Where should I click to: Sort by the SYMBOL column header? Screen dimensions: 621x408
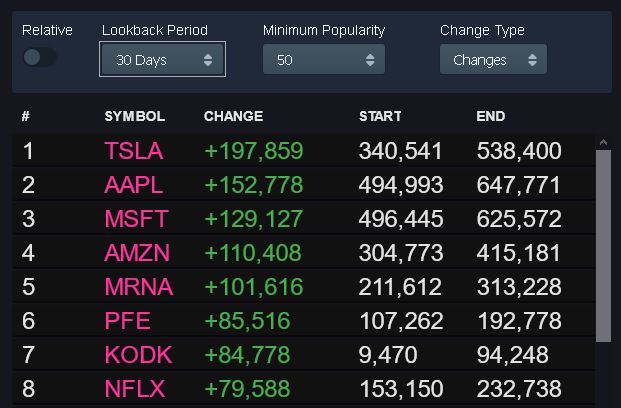point(134,117)
